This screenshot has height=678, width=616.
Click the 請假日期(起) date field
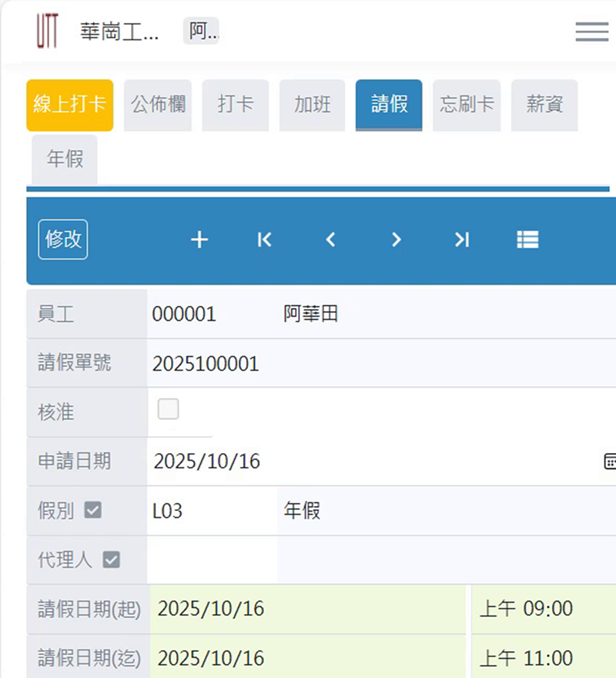click(308, 609)
